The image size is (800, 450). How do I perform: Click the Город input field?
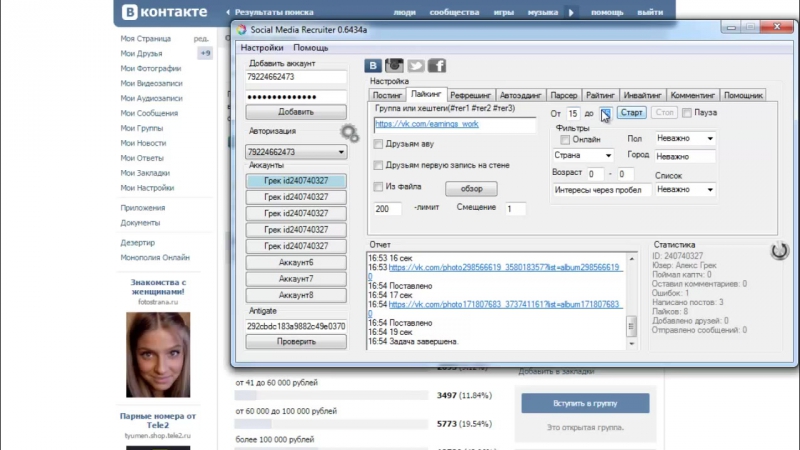coord(685,157)
